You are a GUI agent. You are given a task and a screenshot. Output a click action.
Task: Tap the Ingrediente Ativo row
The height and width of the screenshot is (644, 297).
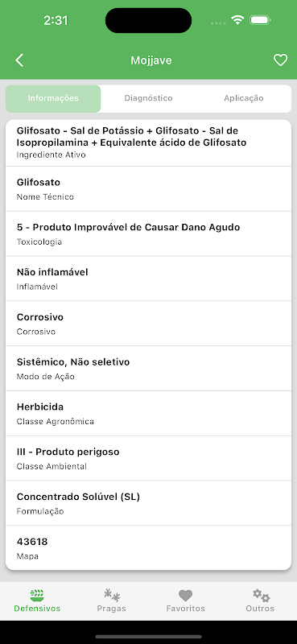point(148,143)
